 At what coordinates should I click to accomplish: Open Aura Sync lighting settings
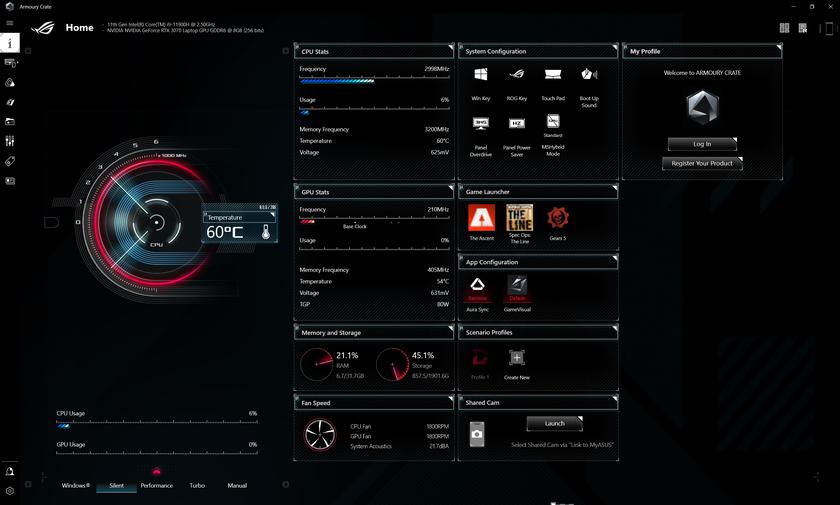478,288
